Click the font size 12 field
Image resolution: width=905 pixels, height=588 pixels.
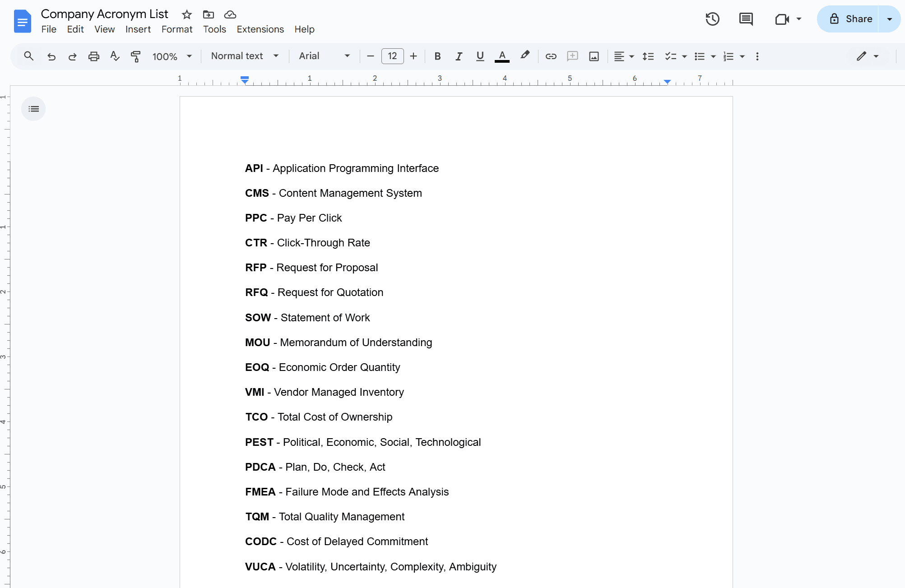pyautogui.click(x=392, y=56)
